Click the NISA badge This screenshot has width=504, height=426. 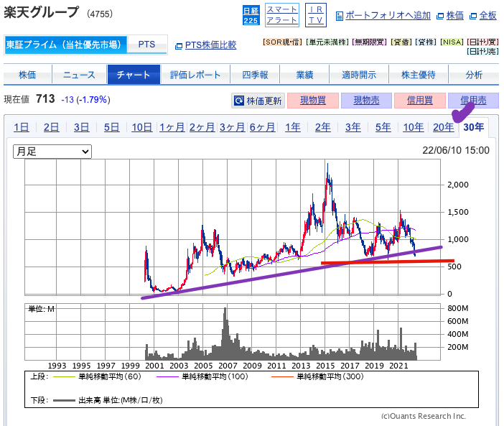pos(452,42)
